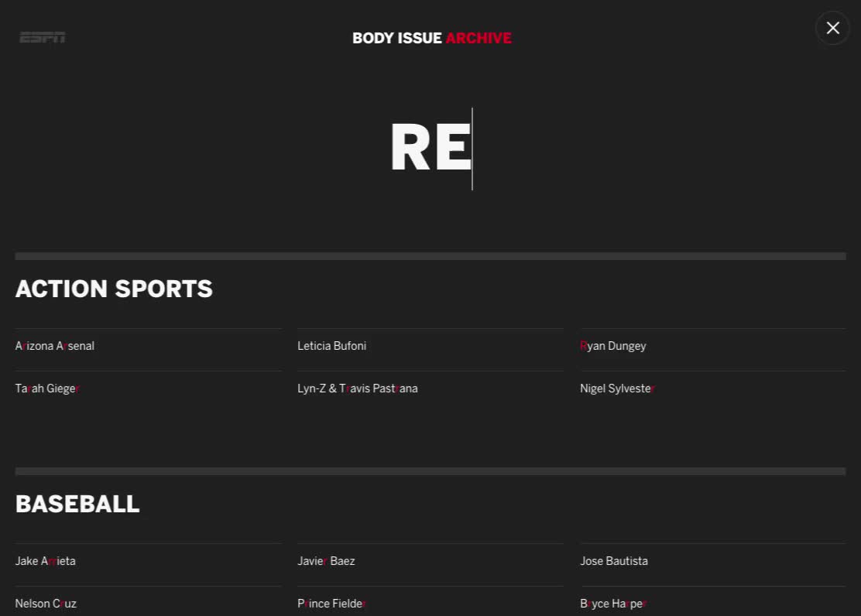Open Arizona Arsenal athlete page
This screenshot has height=616, width=861.
(x=55, y=346)
